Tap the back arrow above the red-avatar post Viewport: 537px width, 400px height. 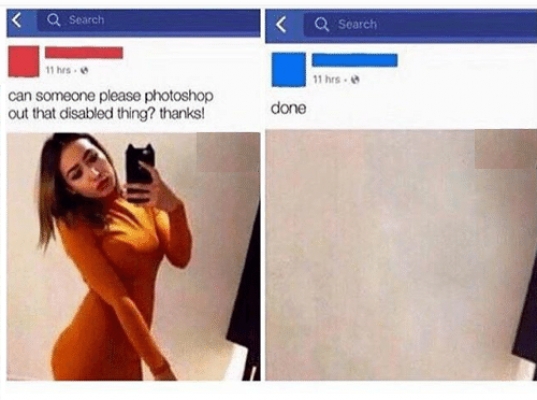click(x=17, y=21)
